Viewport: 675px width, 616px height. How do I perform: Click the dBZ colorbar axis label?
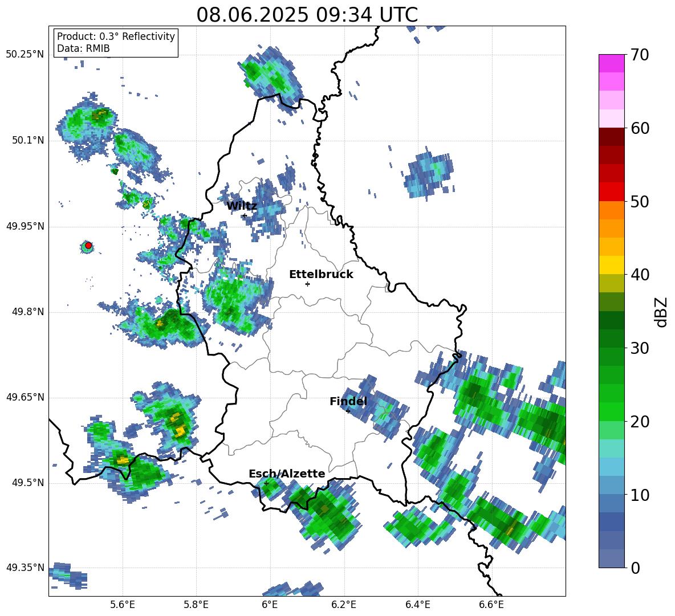(x=662, y=312)
